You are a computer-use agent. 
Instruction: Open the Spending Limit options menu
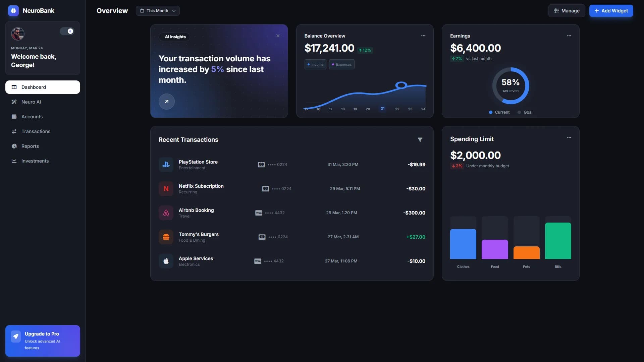(569, 137)
